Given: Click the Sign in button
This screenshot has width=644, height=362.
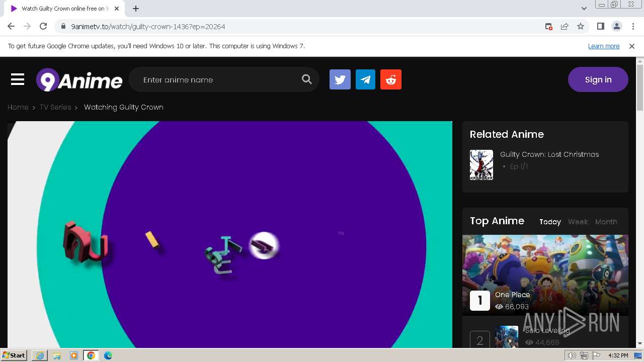Looking at the screenshot, I should pyautogui.click(x=598, y=79).
